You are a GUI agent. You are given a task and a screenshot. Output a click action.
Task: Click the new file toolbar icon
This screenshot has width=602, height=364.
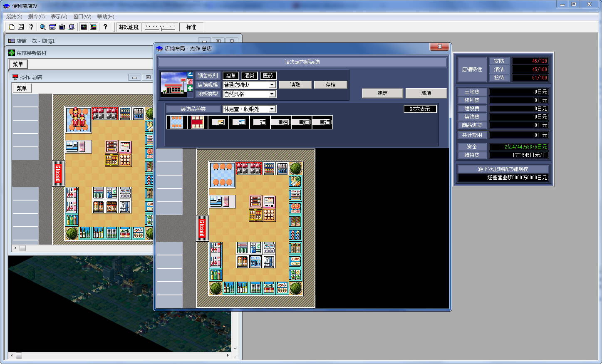click(x=12, y=27)
